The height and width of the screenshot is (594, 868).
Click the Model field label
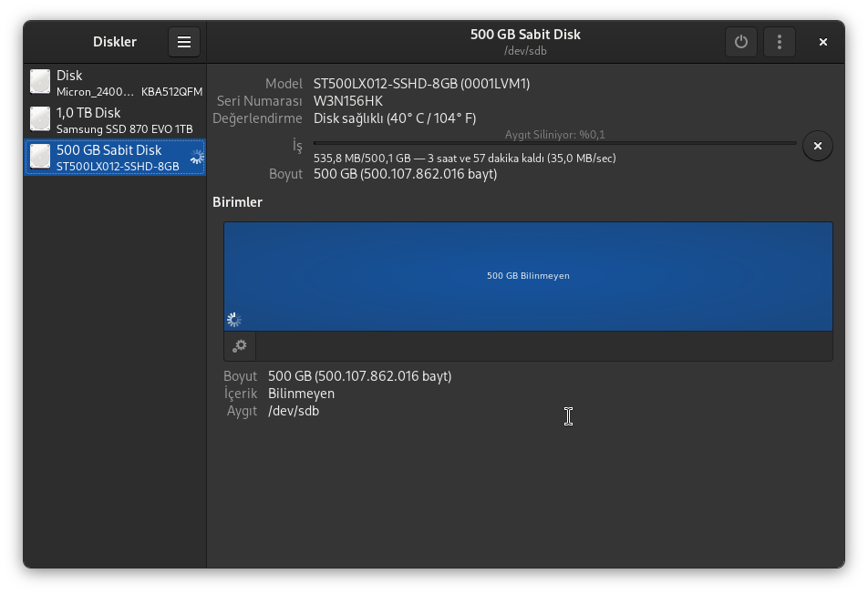click(x=284, y=84)
